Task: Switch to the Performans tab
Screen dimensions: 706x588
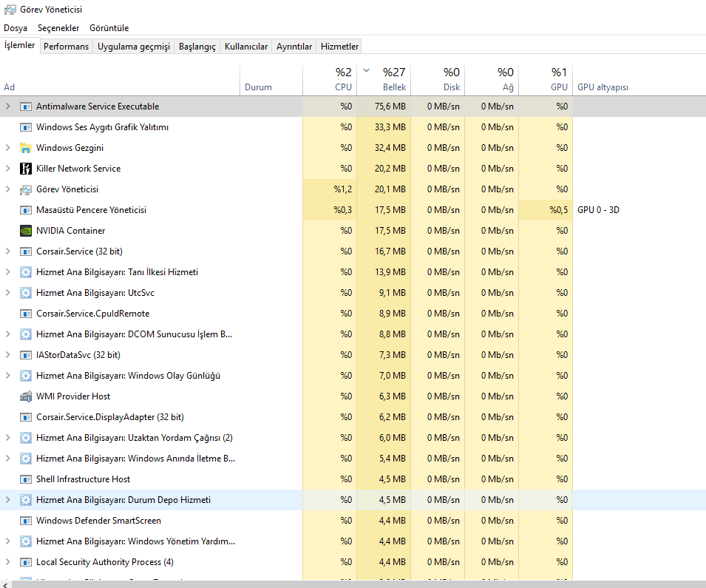Action: tap(67, 47)
